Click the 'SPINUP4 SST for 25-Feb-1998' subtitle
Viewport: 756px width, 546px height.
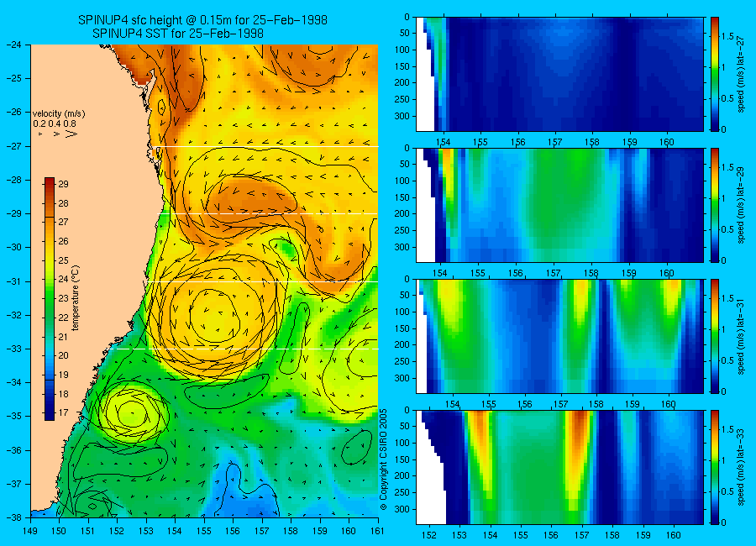(x=178, y=34)
